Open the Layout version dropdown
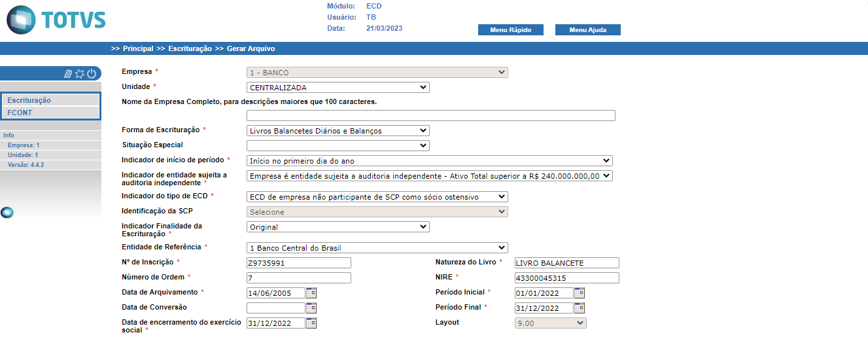Screen dimensions: 868x341 pos(551,323)
